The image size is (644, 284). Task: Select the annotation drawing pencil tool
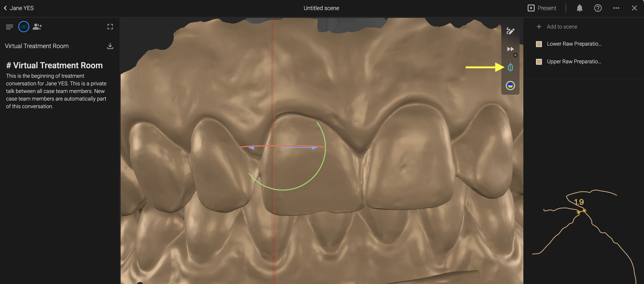click(510, 31)
